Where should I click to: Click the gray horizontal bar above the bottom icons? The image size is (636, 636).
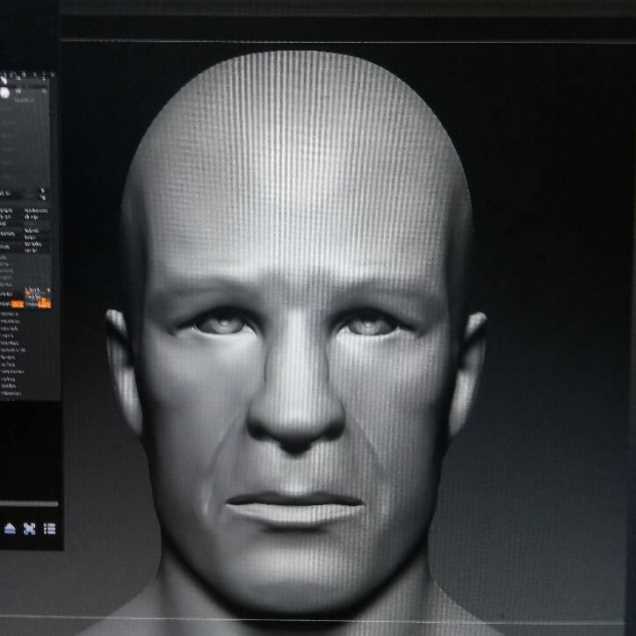[x=29, y=504]
